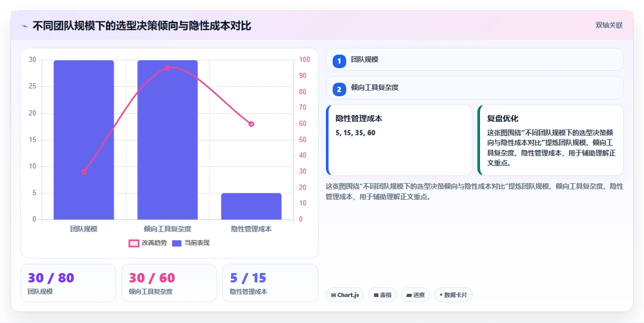Click the trend line point at 60
The height and width of the screenshot is (323, 644).
(251, 124)
